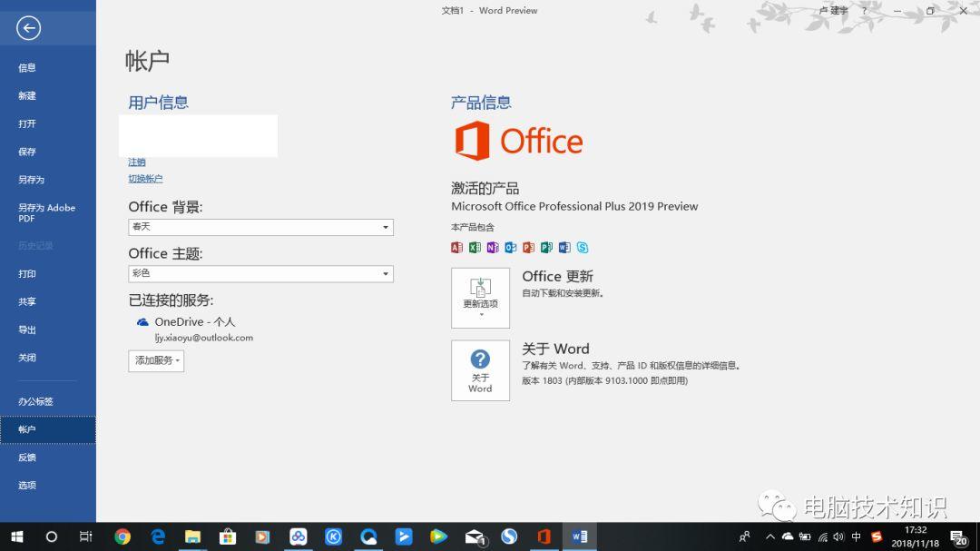Open the Mail app on taskbar
The width and height of the screenshot is (980, 551).
475,536
